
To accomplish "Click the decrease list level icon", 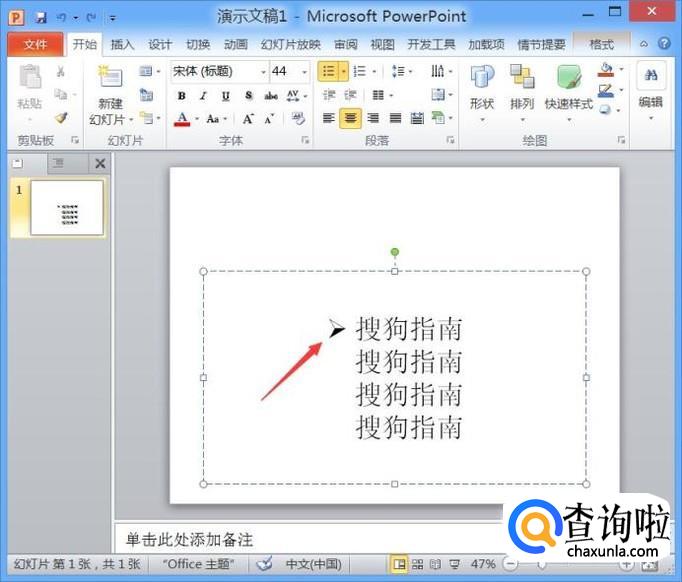I will coord(329,95).
